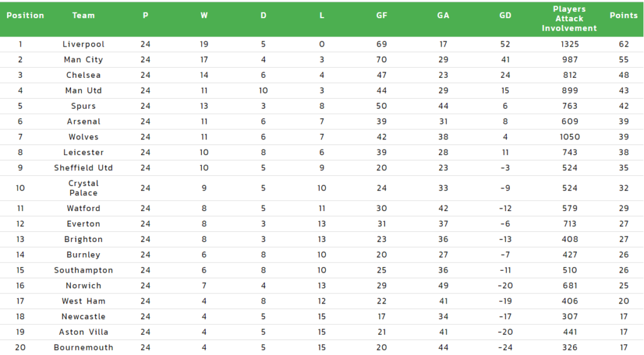Click the W column header
The height and width of the screenshot is (355, 644).
[204, 16]
